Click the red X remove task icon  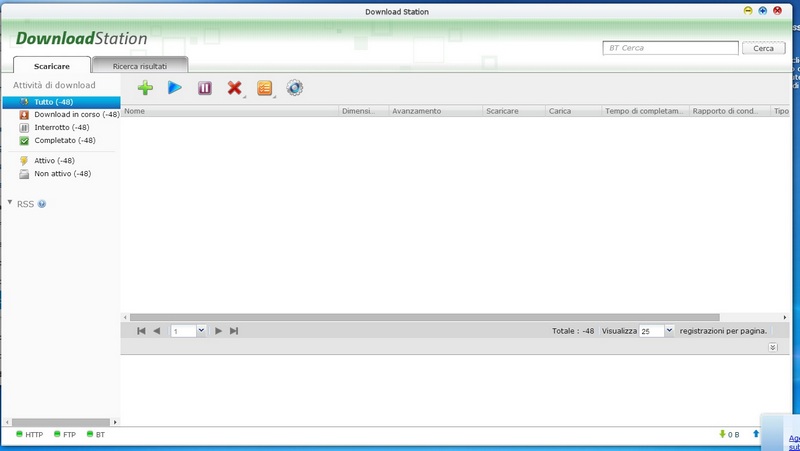(x=234, y=88)
